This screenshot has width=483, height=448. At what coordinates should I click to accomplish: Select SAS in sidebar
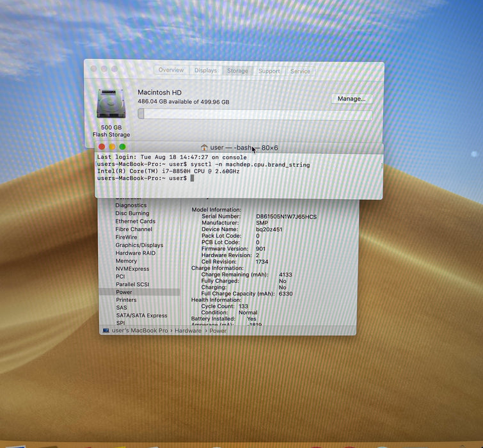pos(122,307)
